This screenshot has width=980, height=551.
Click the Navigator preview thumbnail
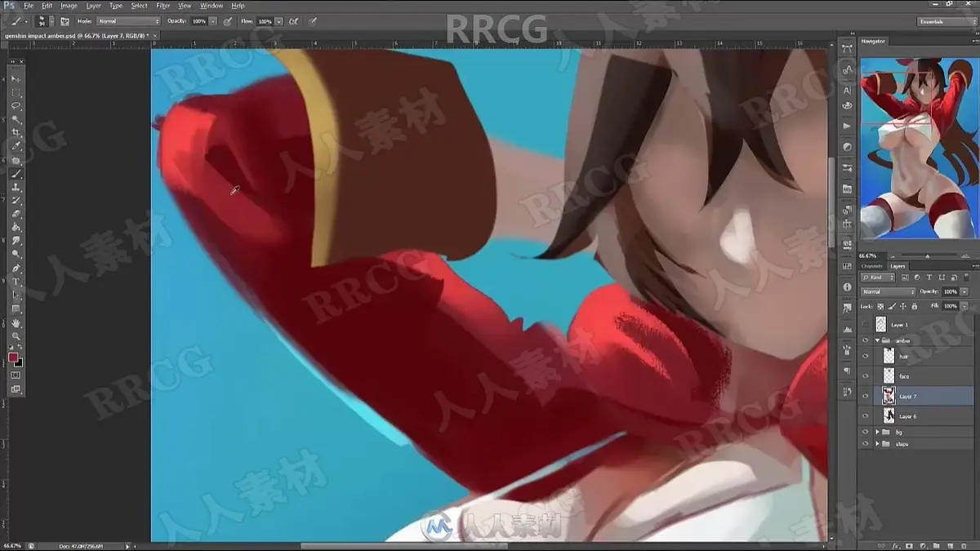(x=919, y=148)
